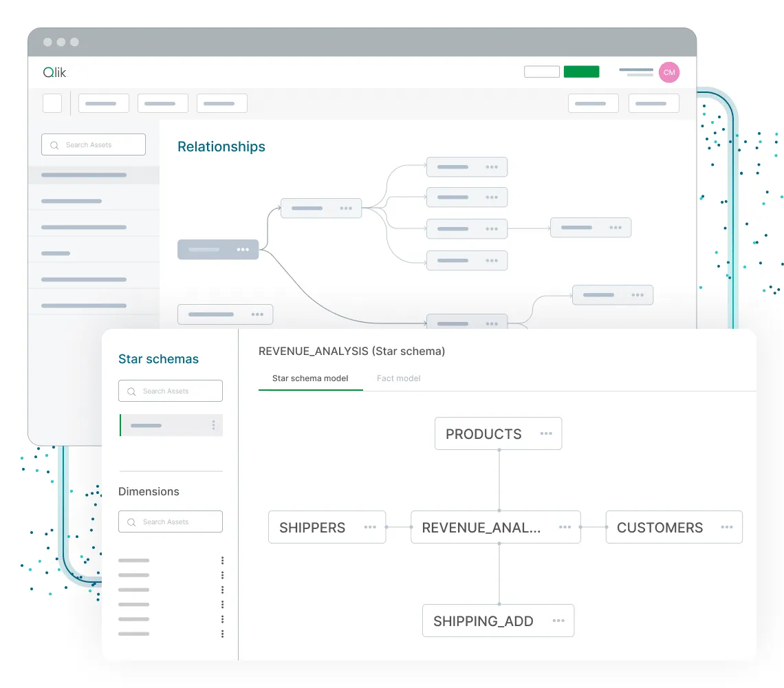784x688 pixels.
Task: Click the Search Assets field in Relationships sidebar
Action: (x=94, y=144)
